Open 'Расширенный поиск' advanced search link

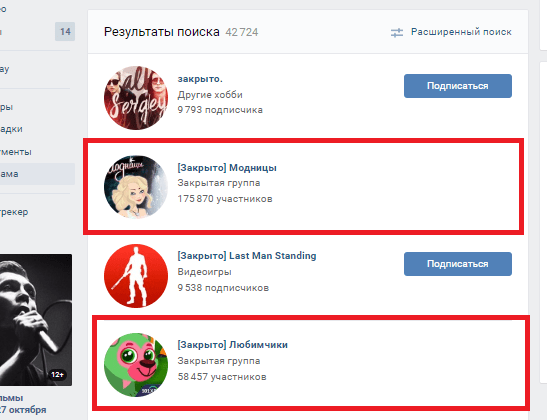[x=461, y=32]
